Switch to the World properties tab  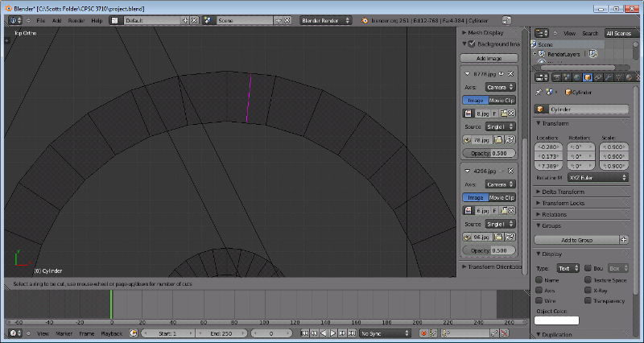[x=577, y=77]
